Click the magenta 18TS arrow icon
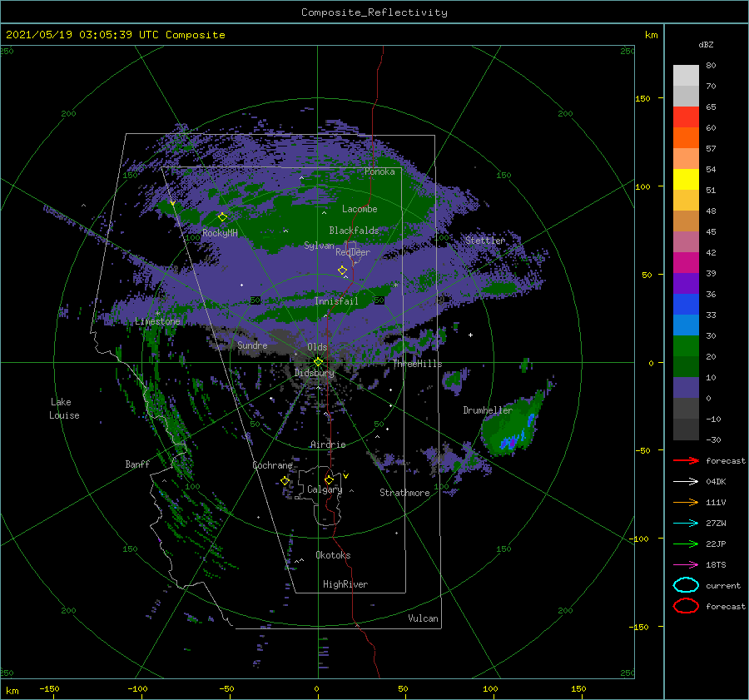 point(686,565)
